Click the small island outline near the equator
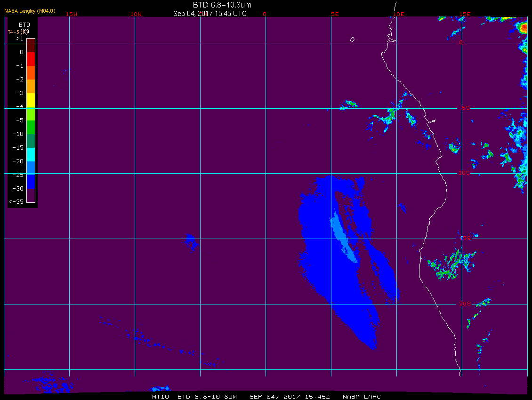The width and height of the screenshot is (532, 400). pyautogui.click(x=352, y=40)
